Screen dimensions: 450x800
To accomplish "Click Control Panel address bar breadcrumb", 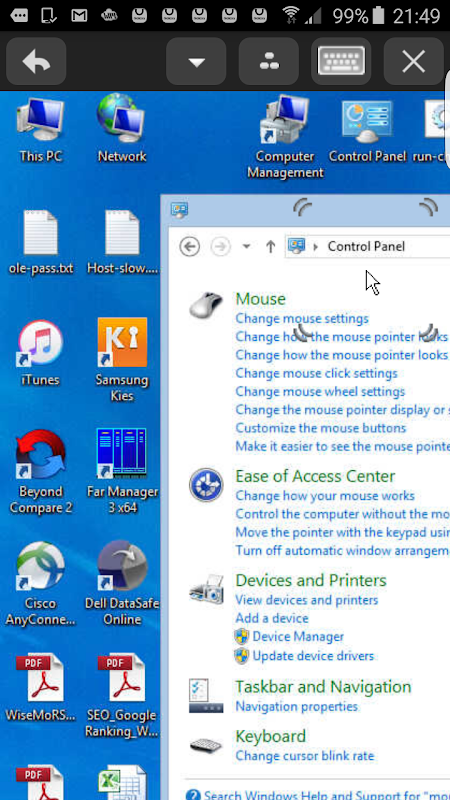I will point(366,246).
